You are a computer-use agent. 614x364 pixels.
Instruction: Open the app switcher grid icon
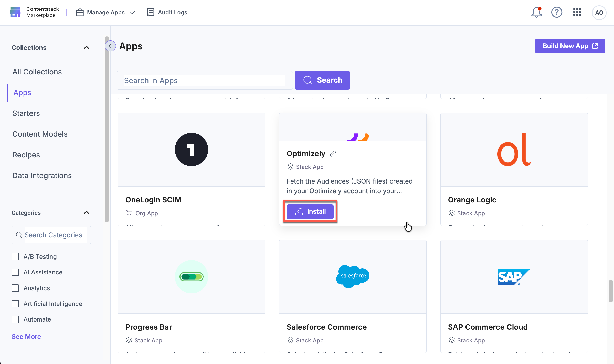coord(577,12)
